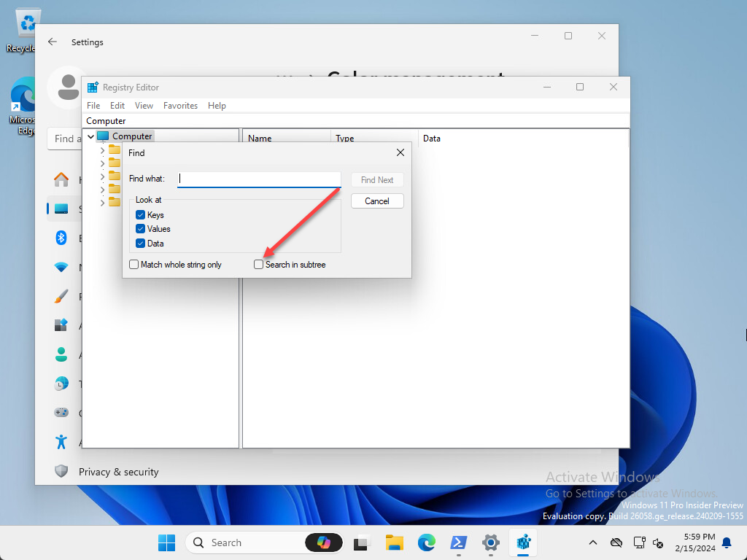747x560 pixels.
Task: Open the Recycle Bin desktop icon
Action: 22,29
